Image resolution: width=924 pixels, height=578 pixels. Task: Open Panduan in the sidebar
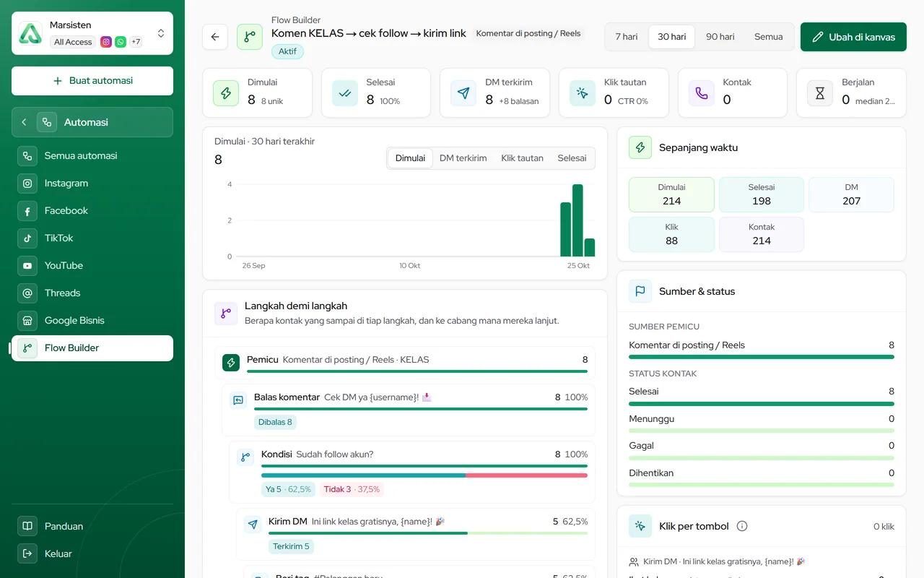click(92, 526)
